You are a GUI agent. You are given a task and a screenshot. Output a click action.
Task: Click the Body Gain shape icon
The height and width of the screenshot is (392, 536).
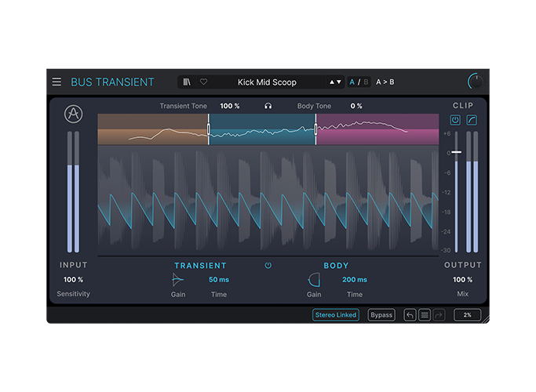pos(314,279)
